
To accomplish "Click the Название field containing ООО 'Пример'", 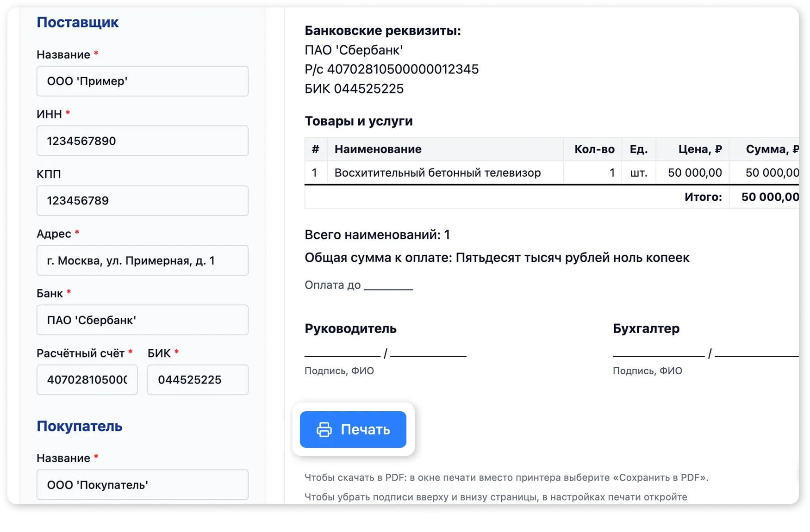I will point(142,81).
